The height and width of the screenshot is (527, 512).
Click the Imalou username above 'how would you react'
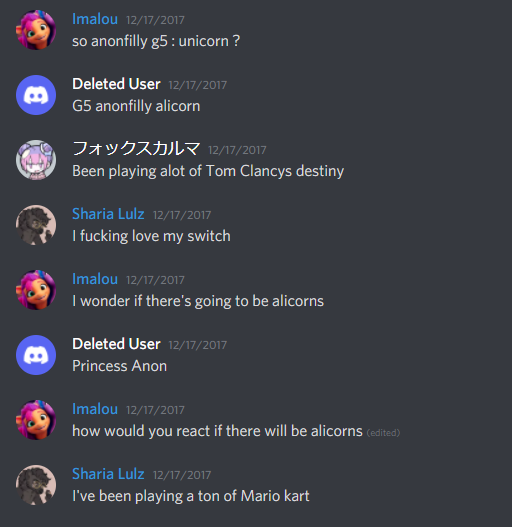click(95, 409)
